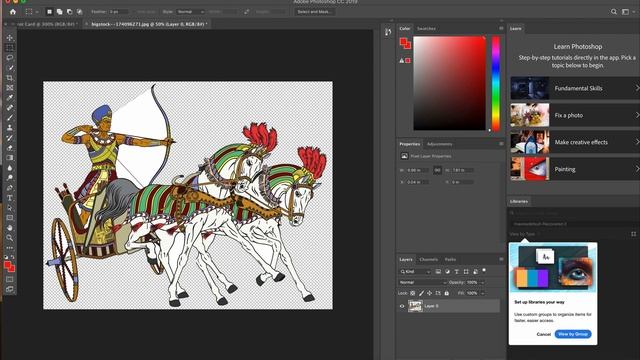Select the Gradient tool
This screenshot has width=640, height=360.
pyautogui.click(x=10, y=158)
